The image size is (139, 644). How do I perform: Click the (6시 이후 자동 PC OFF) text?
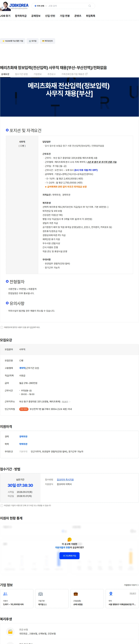tap(86, 170)
